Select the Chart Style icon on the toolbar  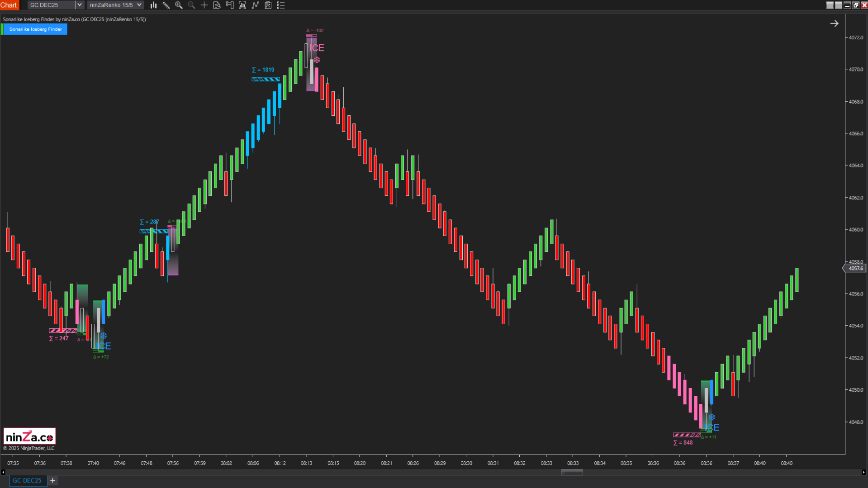(153, 5)
